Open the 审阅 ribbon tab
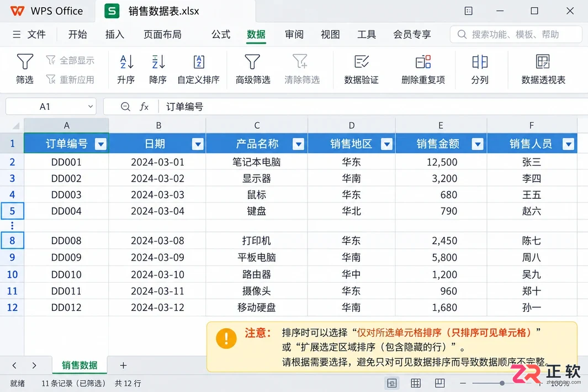Image resolution: width=588 pixels, height=392 pixels. click(294, 35)
